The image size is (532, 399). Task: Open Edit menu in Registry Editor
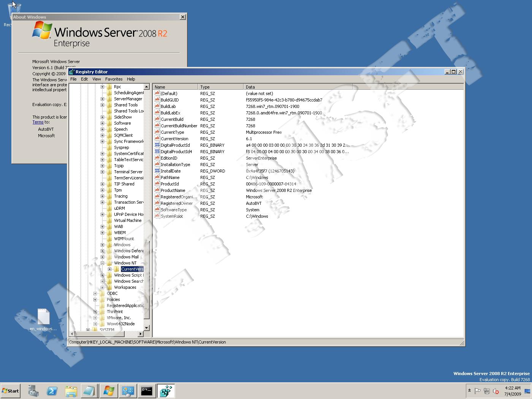pos(84,79)
